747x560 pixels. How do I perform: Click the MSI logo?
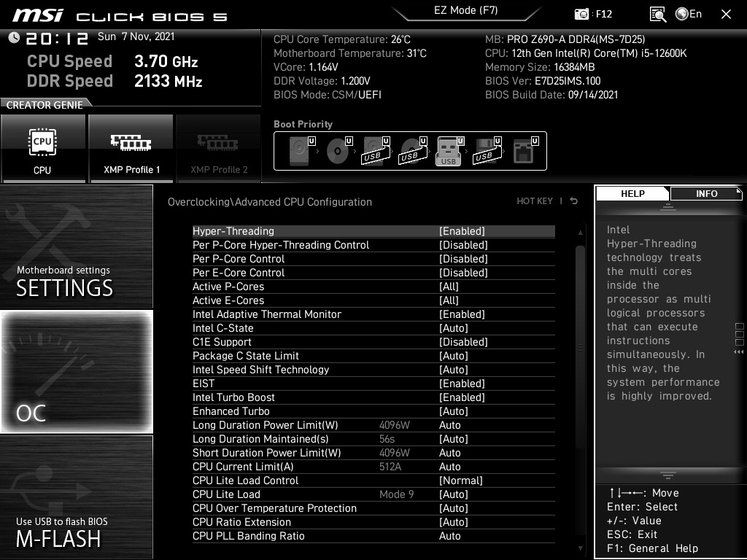pyautogui.click(x=38, y=15)
